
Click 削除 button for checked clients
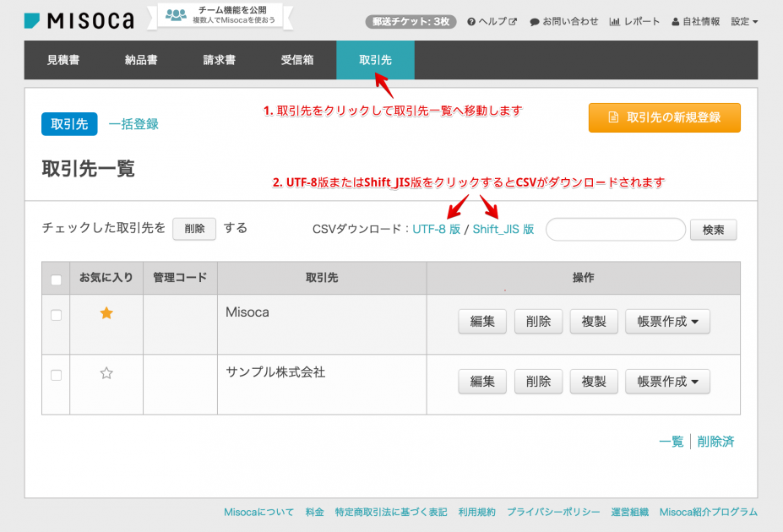pyautogui.click(x=194, y=229)
